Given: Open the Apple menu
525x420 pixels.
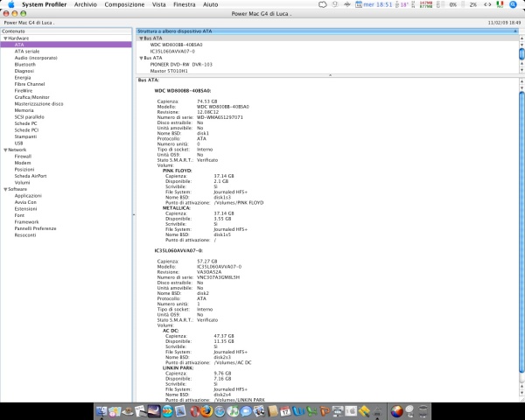Looking at the screenshot, I should pos(11,4).
